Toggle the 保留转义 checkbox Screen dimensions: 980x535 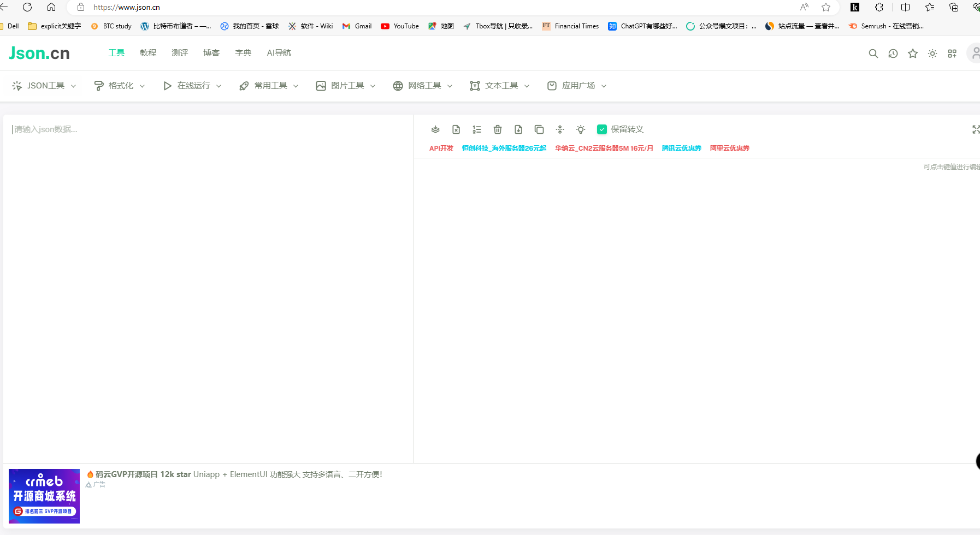(x=602, y=129)
